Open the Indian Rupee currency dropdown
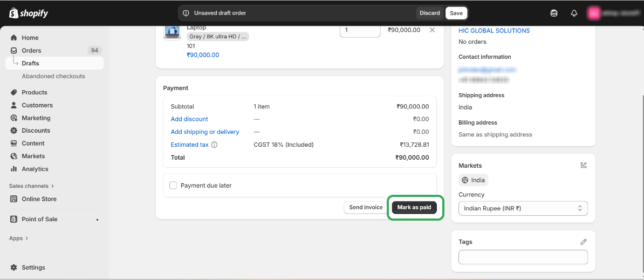The image size is (644, 280). 523,208
